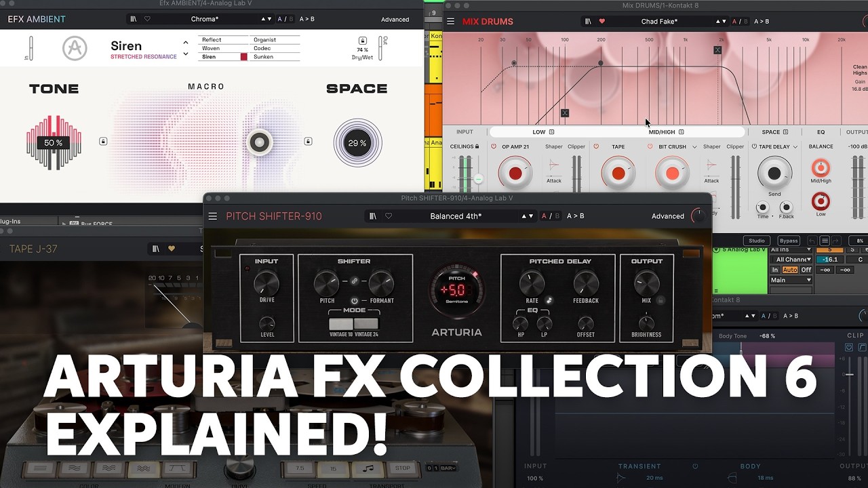This screenshot has height=488, width=868.
Task: Click the Space 29 % dial
Action: pyautogui.click(x=357, y=143)
